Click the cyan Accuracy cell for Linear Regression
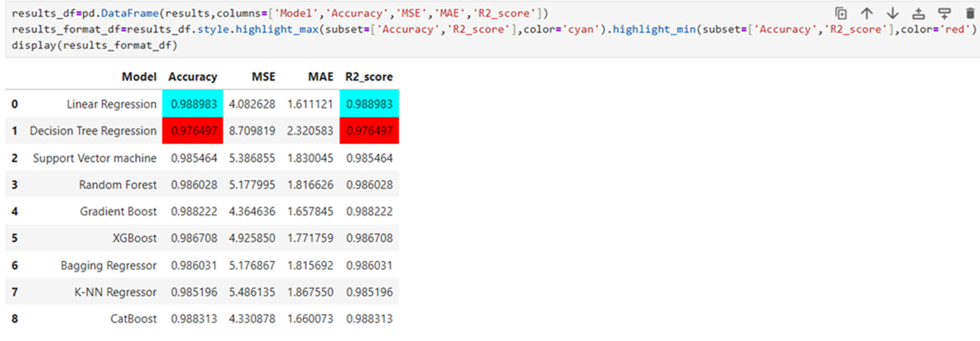 [x=193, y=104]
